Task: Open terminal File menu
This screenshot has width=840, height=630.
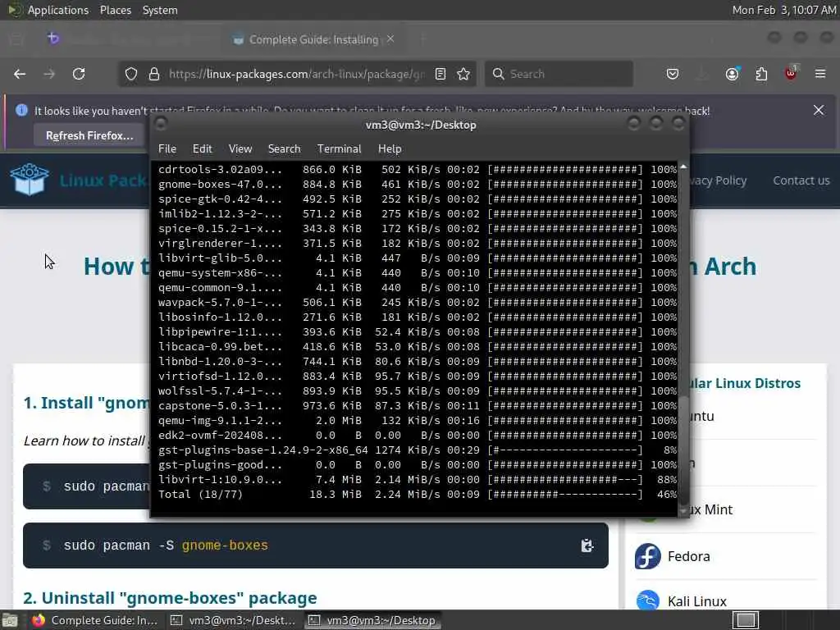Action: coord(167,149)
